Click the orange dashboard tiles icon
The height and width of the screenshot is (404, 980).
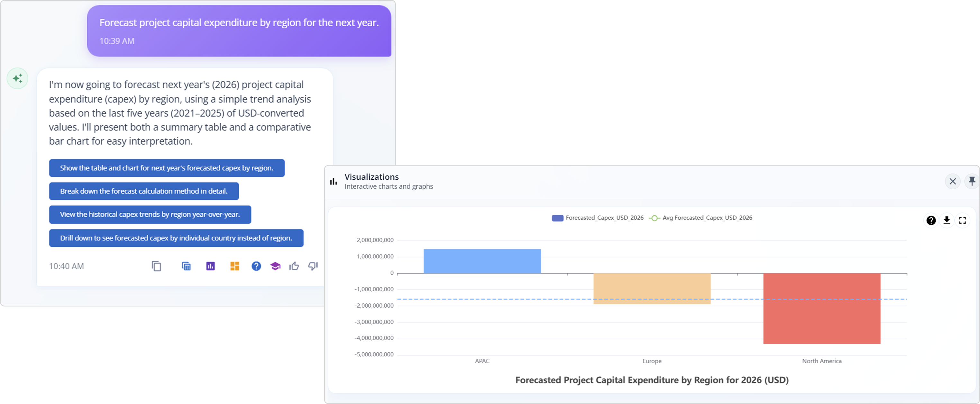point(235,266)
